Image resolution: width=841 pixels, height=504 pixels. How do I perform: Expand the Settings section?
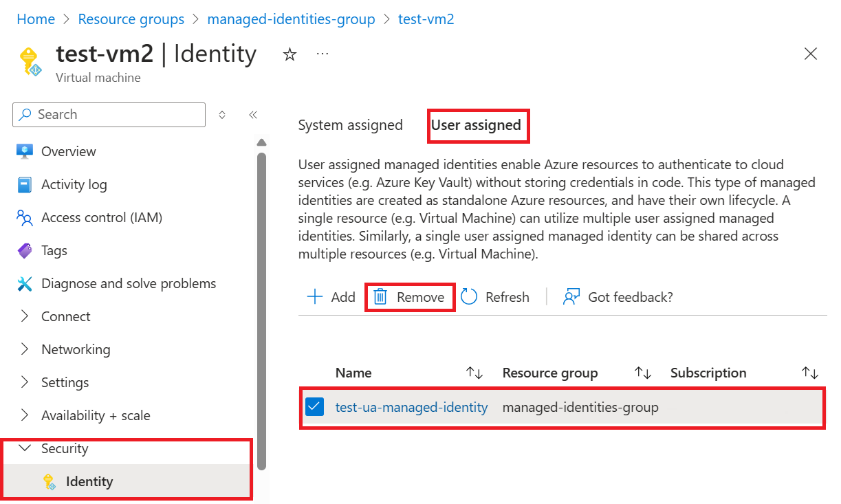[25, 382]
